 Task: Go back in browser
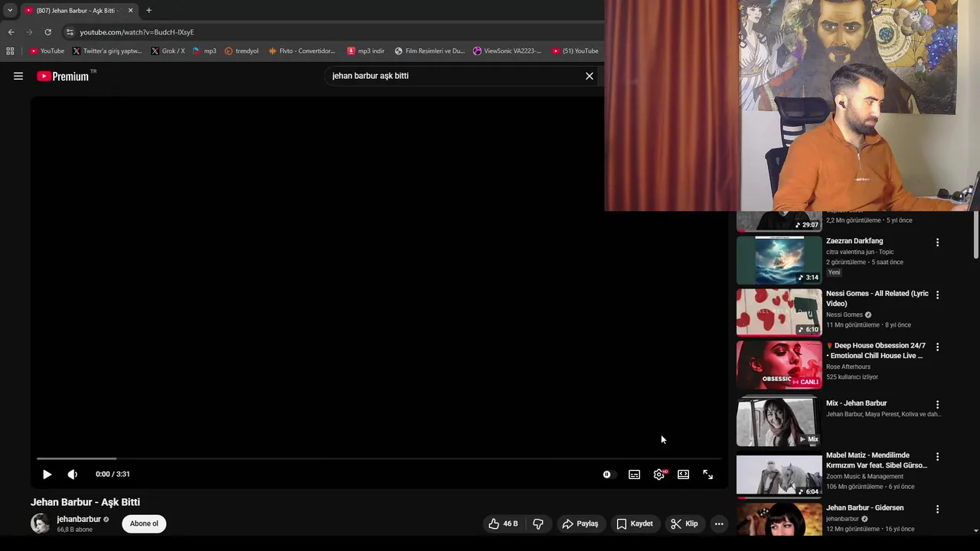pyautogui.click(x=11, y=32)
